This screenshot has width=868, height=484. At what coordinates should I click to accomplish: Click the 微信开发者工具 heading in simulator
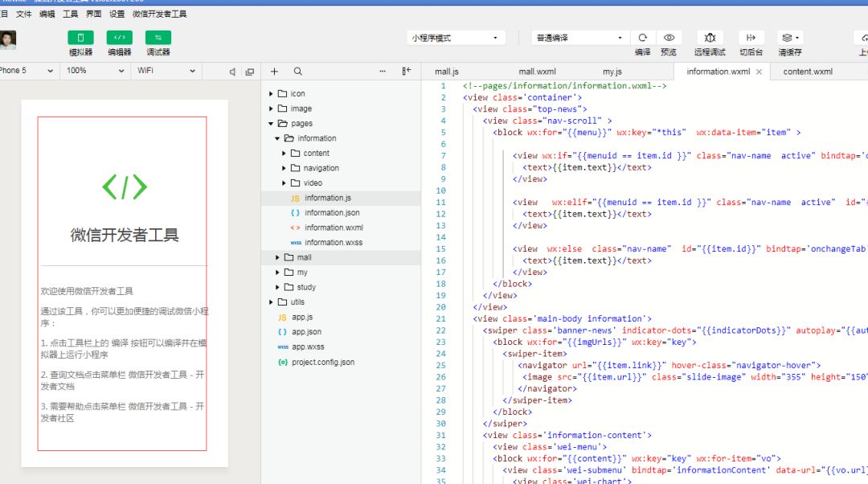coord(125,235)
